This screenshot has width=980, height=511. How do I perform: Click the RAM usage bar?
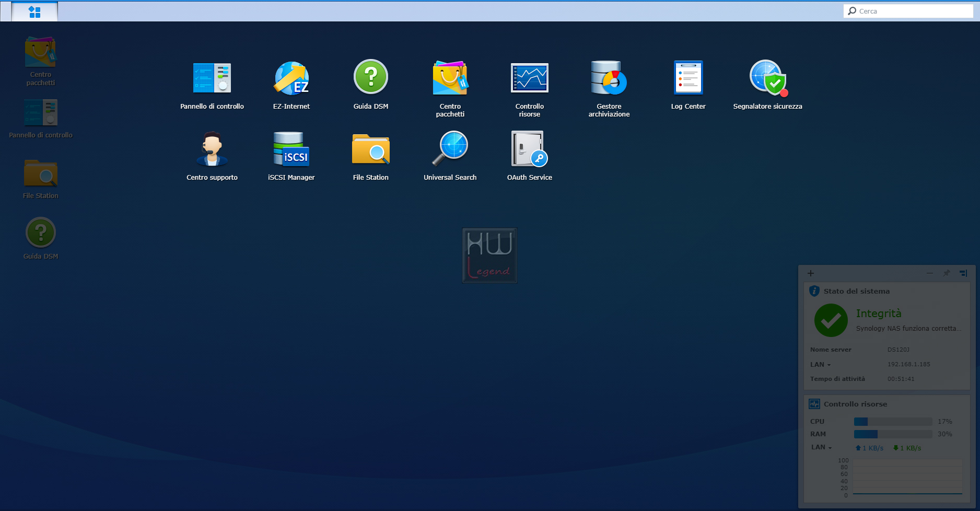click(x=893, y=434)
